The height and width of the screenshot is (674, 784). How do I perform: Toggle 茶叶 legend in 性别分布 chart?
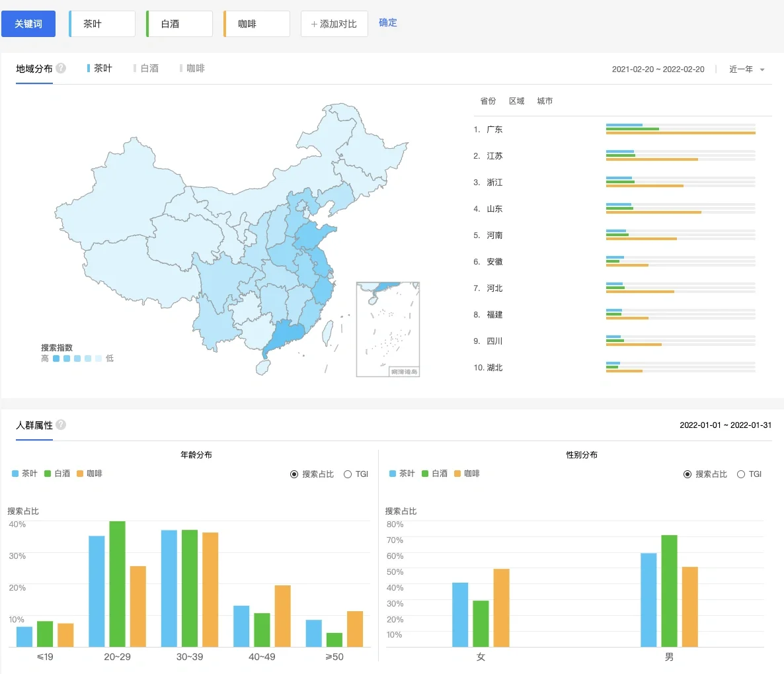point(402,474)
